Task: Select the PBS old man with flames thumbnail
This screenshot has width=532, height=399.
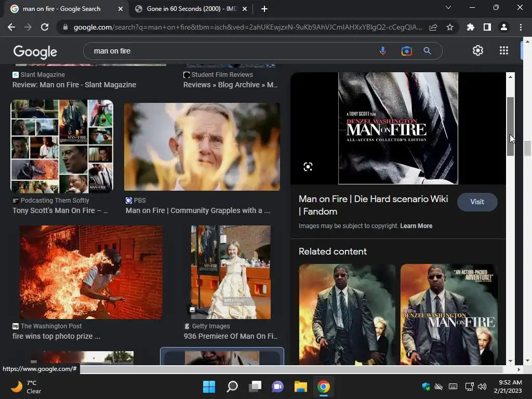Action: [x=202, y=147]
